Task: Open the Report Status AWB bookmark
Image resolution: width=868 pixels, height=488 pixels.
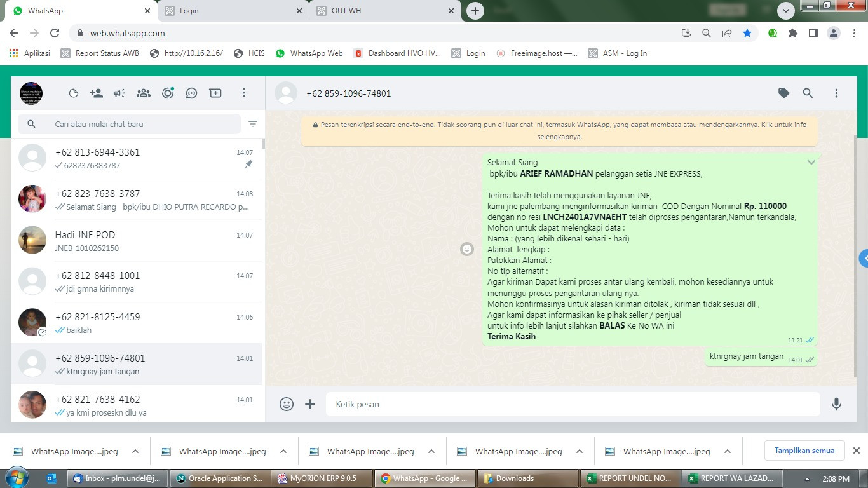Action: click(100, 53)
